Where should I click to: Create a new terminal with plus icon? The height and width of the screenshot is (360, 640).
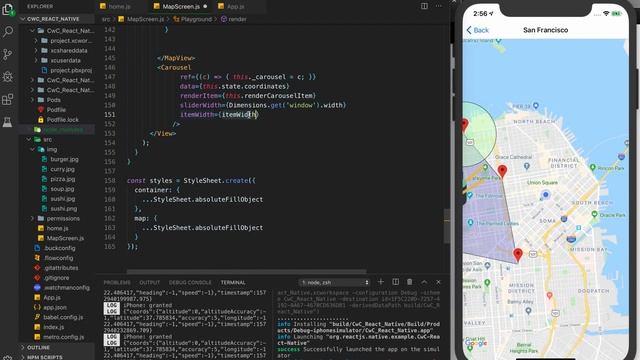tap(380, 282)
